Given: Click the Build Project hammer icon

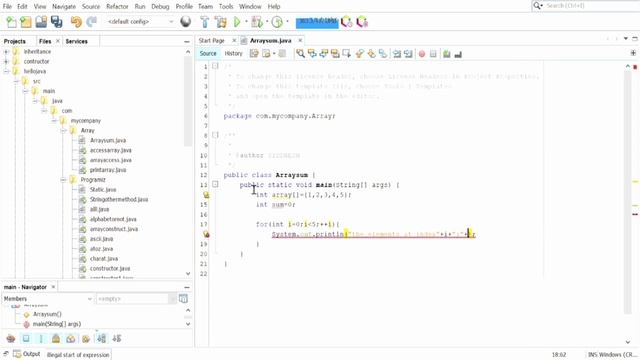Looking at the screenshot, I should 205,22.
